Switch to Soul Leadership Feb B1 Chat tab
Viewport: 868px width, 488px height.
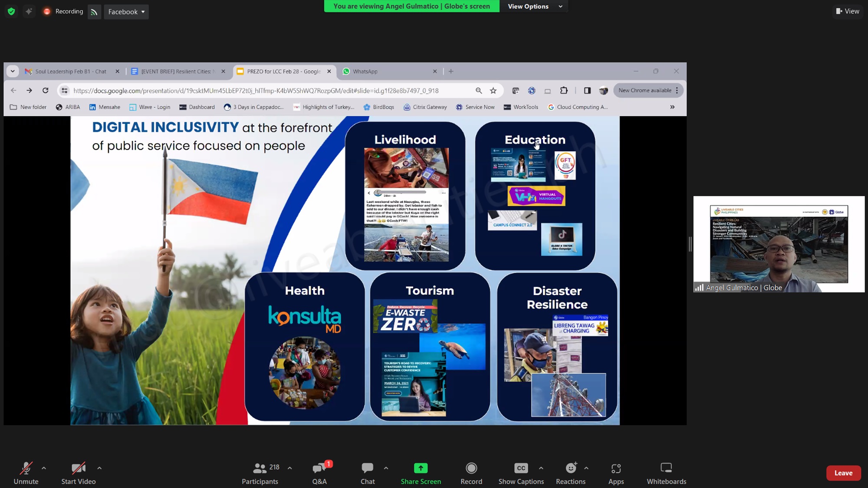pyautogui.click(x=71, y=72)
